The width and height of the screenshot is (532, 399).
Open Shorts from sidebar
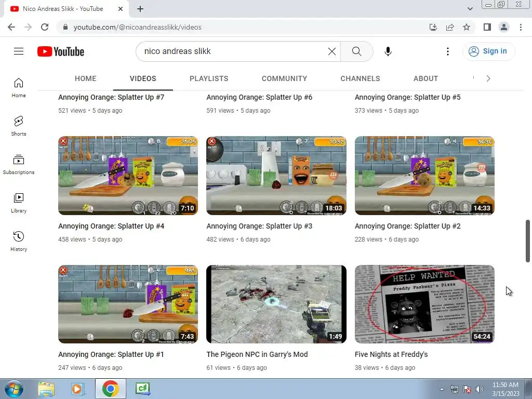[19, 126]
